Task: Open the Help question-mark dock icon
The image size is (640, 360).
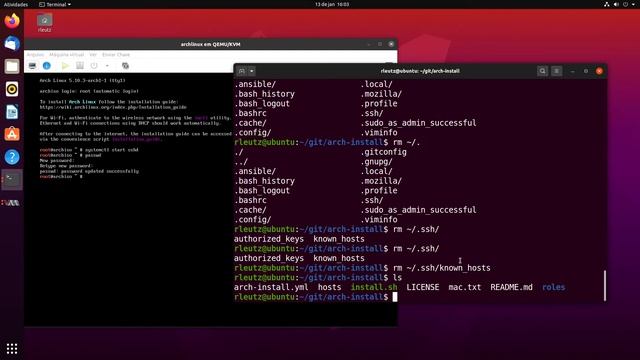Action: [12, 157]
